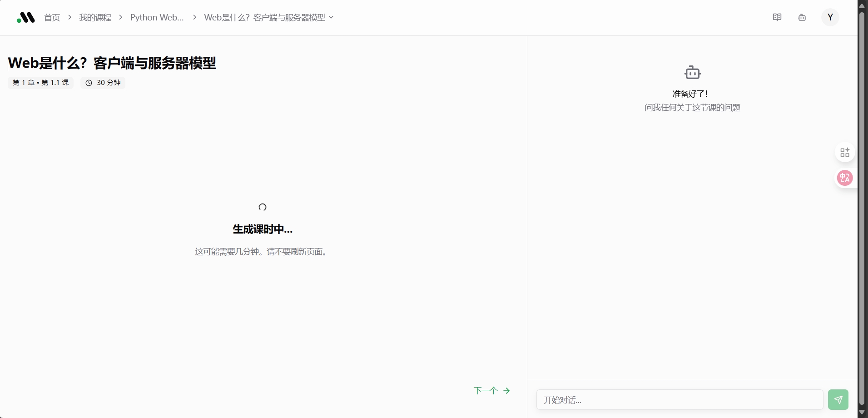
Task: Expand the lesson title breadcrumb dropdown
Action: click(x=269, y=17)
